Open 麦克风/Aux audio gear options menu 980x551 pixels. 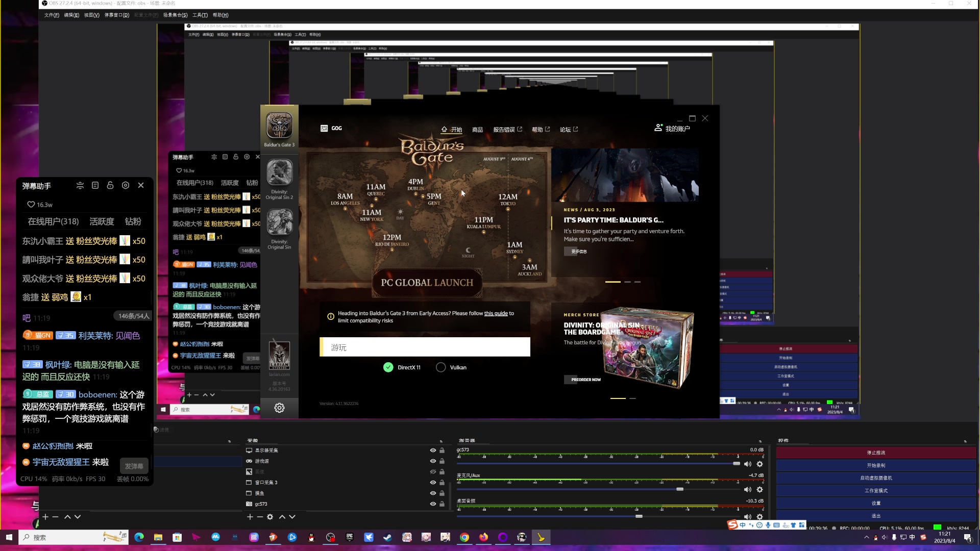point(760,489)
